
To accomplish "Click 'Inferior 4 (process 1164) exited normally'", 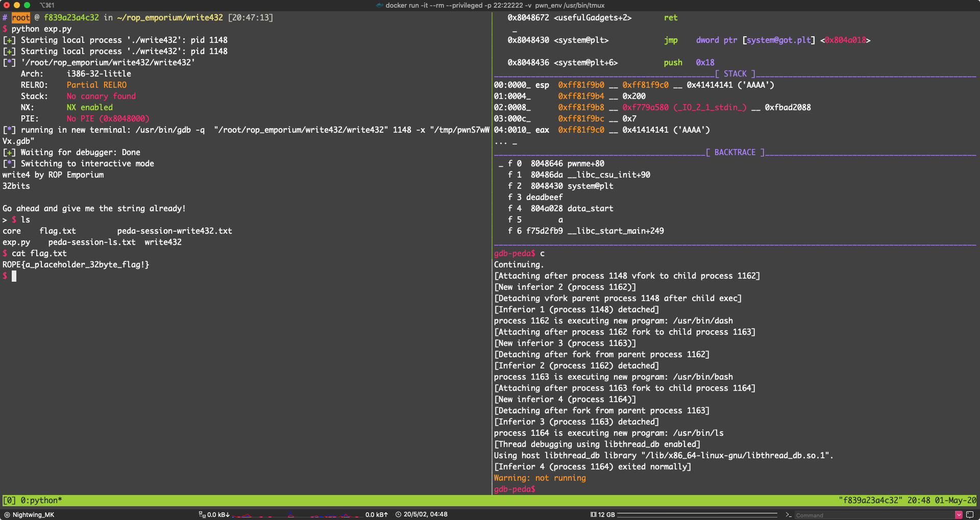I will point(593,467).
